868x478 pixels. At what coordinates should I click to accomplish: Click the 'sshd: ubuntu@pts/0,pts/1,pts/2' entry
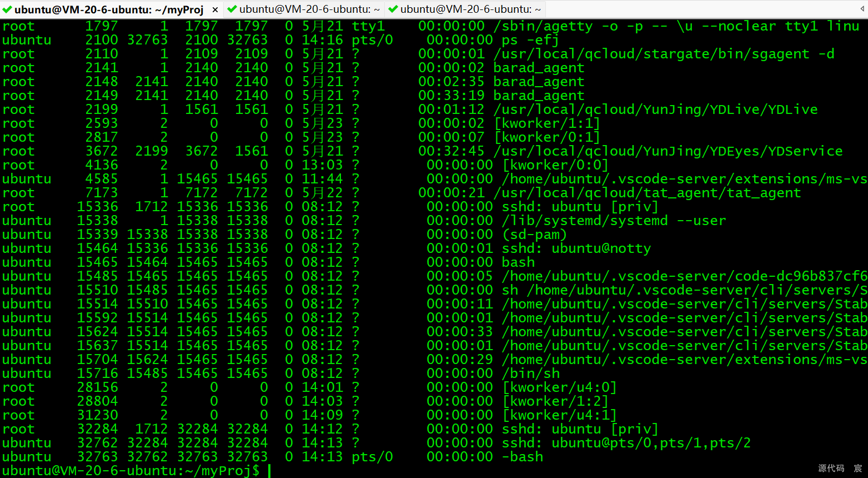[626, 443]
